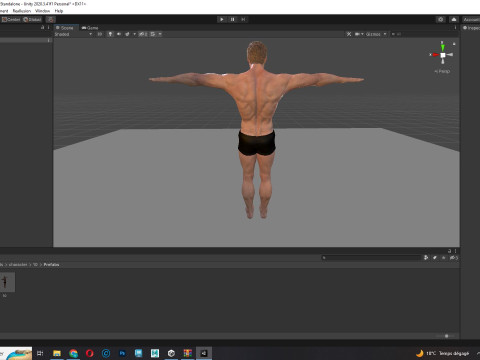
Task: Open Photoshop from the taskbar
Action: click(x=122, y=353)
